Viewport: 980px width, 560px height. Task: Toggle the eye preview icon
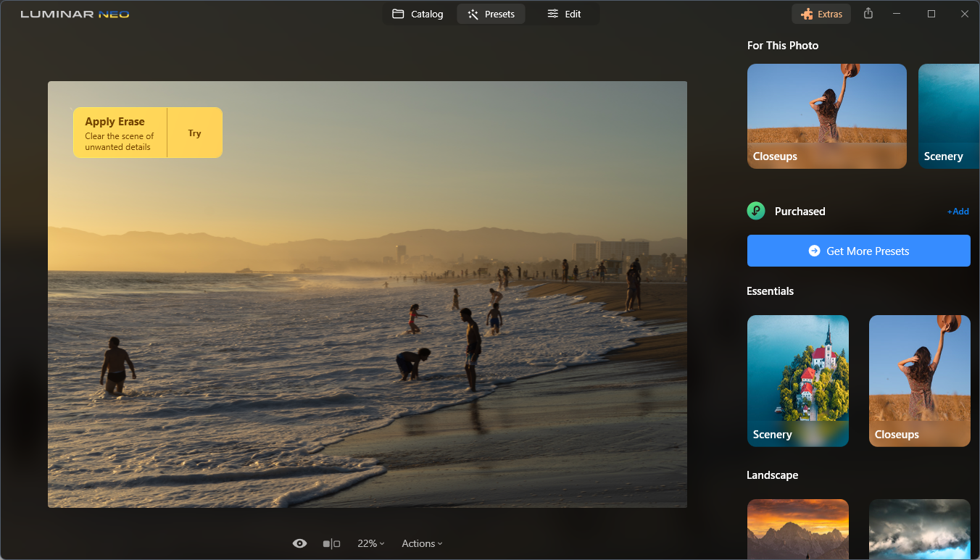[299, 543]
